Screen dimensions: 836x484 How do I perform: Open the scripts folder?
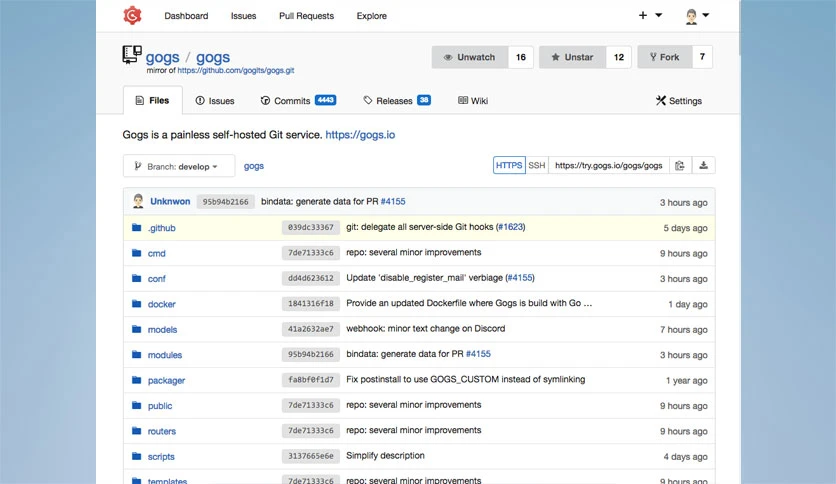(x=161, y=456)
